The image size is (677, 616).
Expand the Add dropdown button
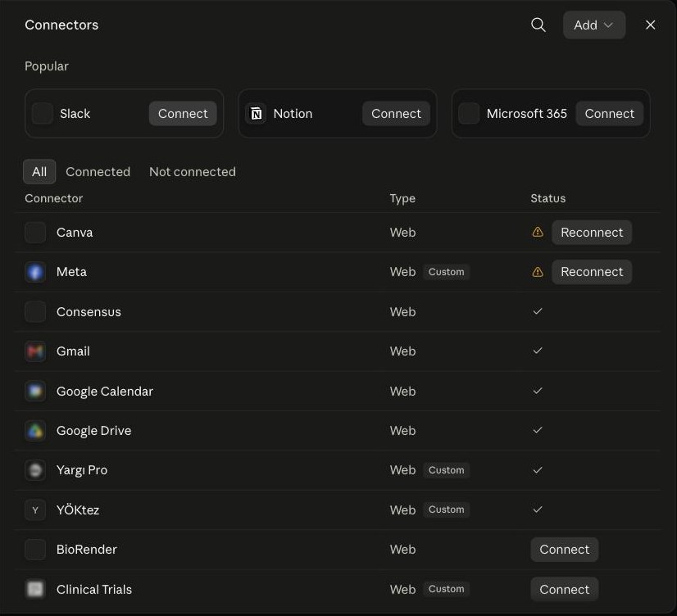tap(594, 25)
